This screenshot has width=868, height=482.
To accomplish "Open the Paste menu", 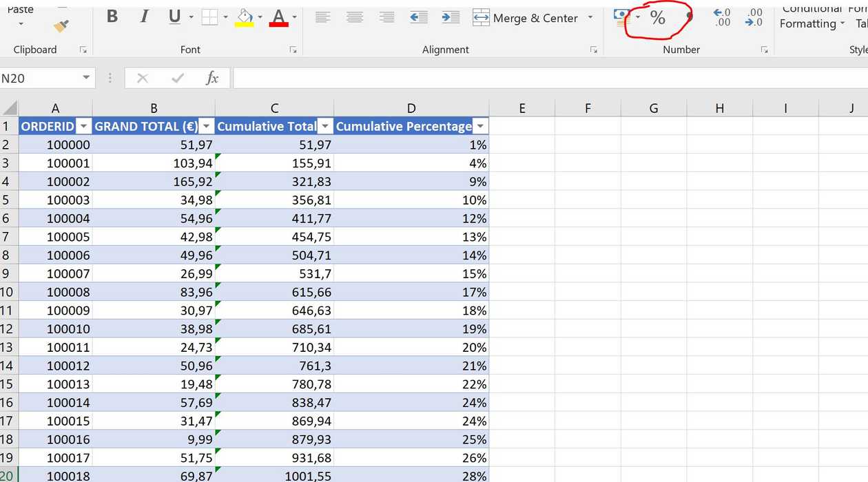I will click(20, 19).
